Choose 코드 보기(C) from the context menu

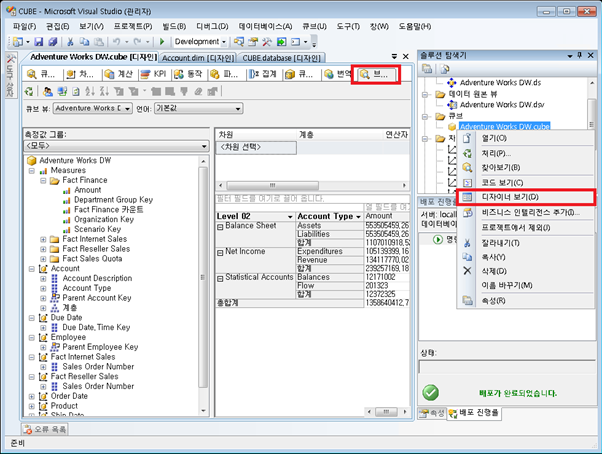pos(525,183)
